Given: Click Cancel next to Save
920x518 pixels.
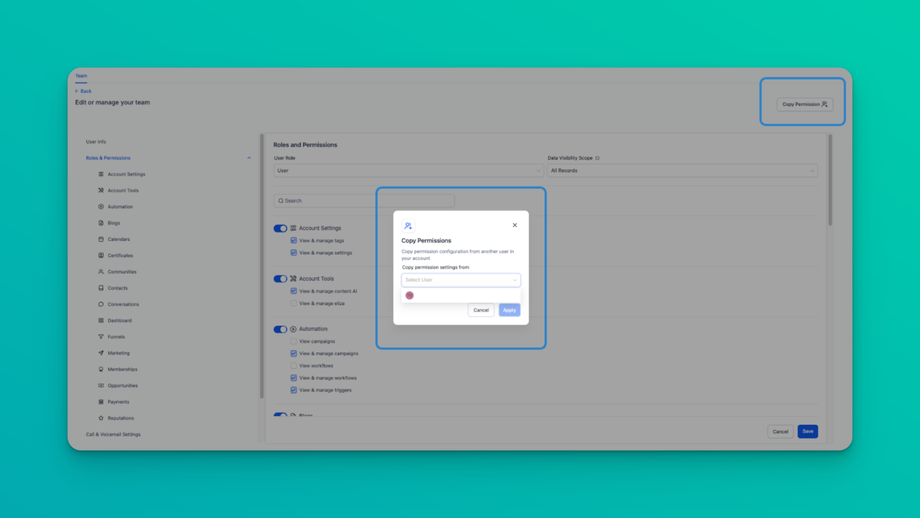Looking at the screenshot, I should point(780,432).
